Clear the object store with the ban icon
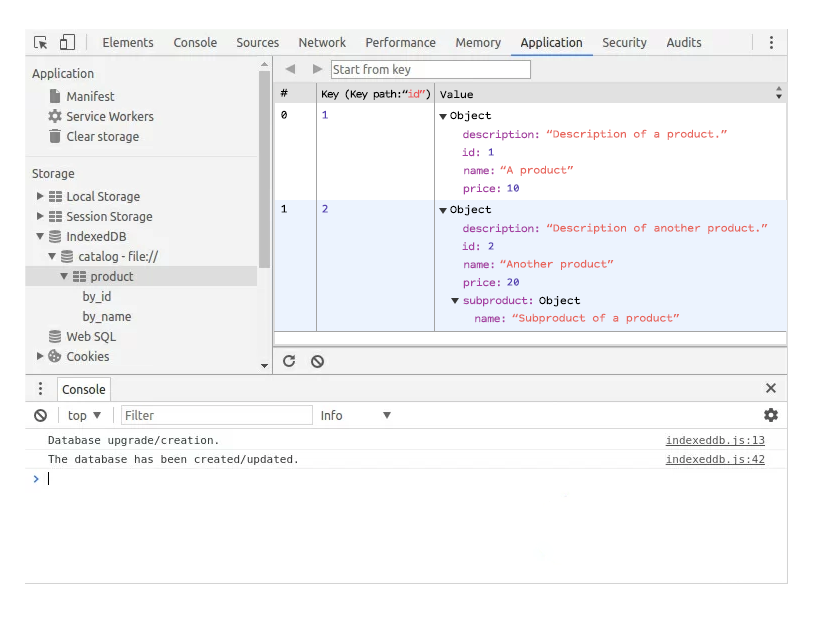Image resolution: width=820 pixels, height=625 pixels. (317, 361)
